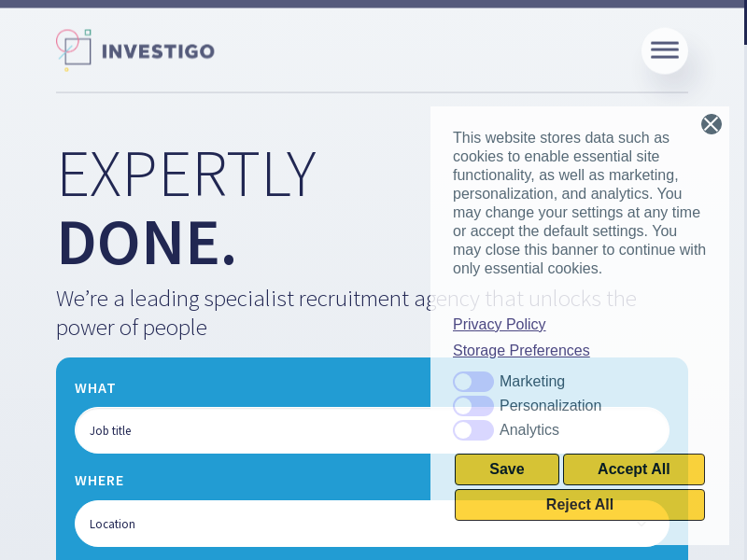Open the Privacy Policy link
The height and width of the screenshot is (560, 747).
point(499,324)
